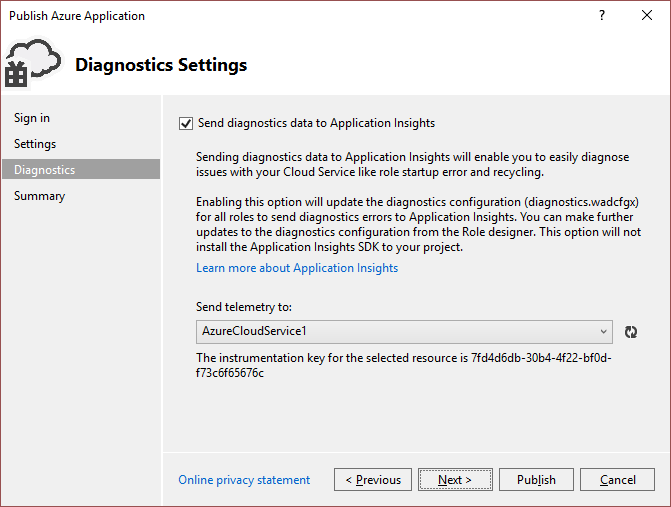
Task: Go to the Sign in step
Action: [x=32, y=118]
